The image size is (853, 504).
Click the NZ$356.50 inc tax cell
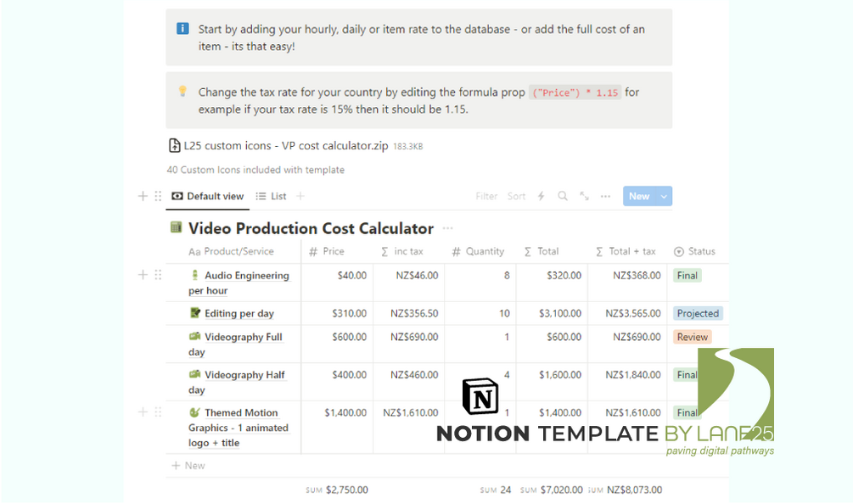(409, 313)
